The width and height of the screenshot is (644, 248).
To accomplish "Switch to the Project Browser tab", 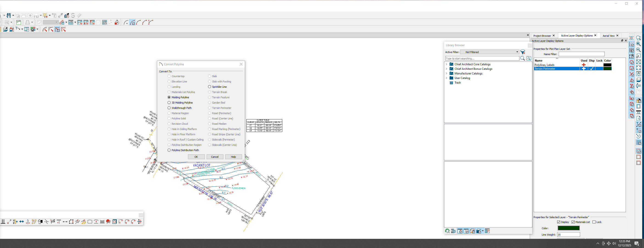I will (x=542, y=36).
